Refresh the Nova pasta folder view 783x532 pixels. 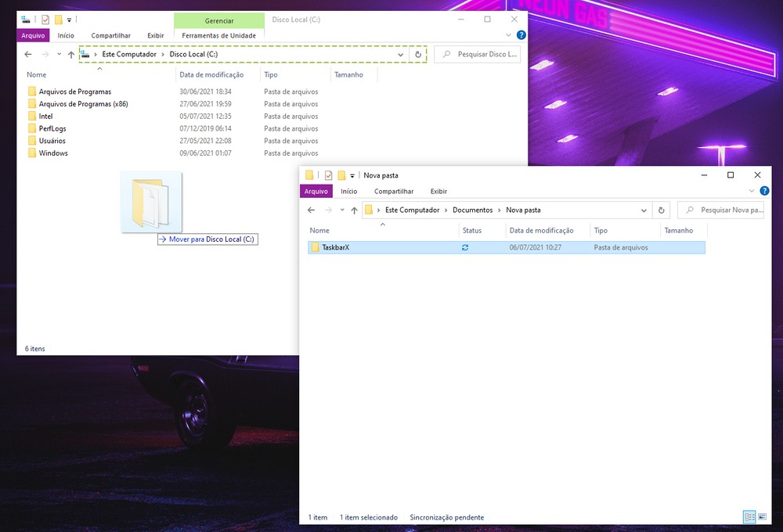tap(662, 210)
